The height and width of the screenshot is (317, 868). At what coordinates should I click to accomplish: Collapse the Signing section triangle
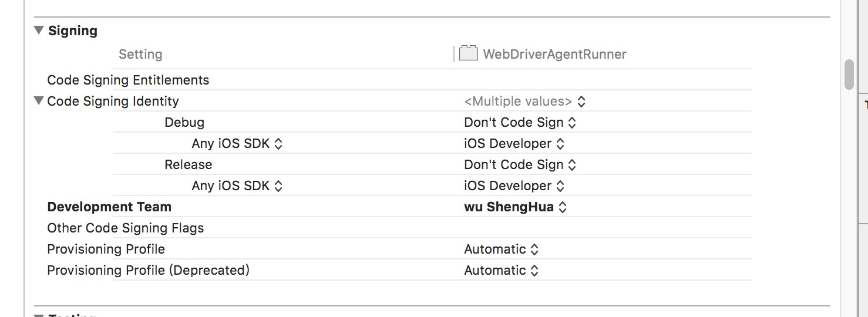tap(39, 30)
